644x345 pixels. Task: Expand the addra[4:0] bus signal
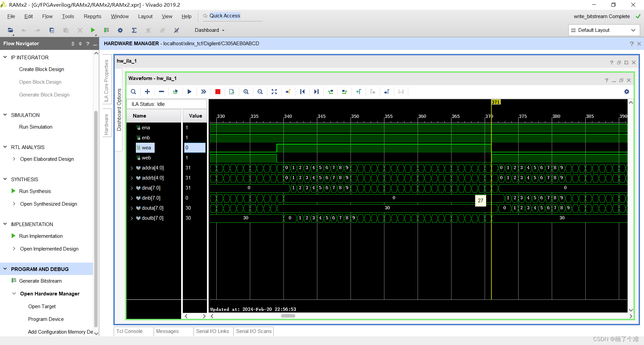point(132,168)
